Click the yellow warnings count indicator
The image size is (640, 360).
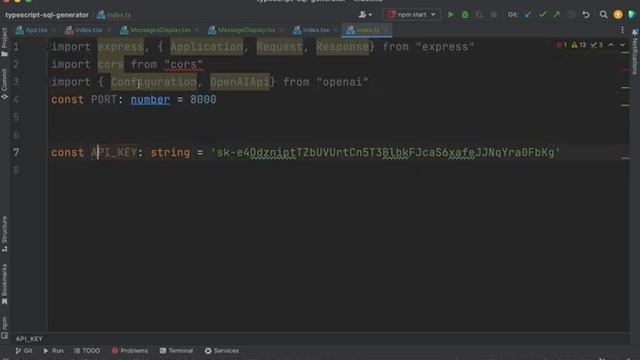579,45
